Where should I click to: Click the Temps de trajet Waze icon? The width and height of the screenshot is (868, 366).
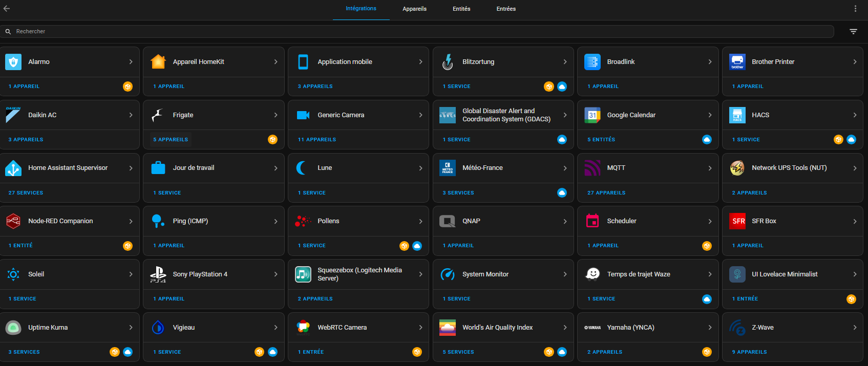pyautogui.click(x=592, y=274)
